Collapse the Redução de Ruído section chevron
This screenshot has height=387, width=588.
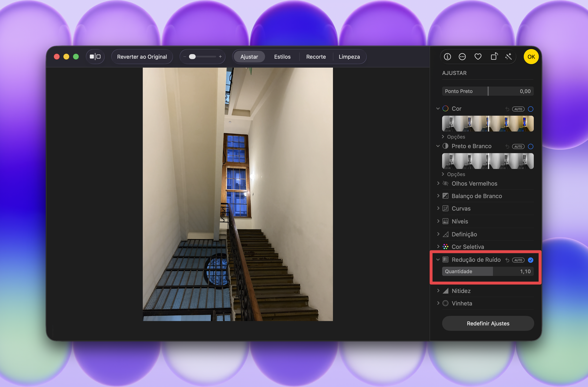[438, 260]
